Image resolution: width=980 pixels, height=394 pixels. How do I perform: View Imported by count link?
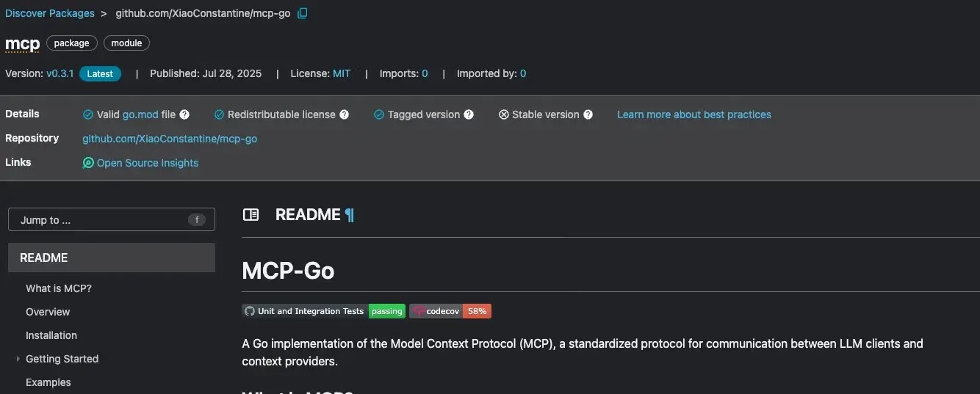click(523, 73)
